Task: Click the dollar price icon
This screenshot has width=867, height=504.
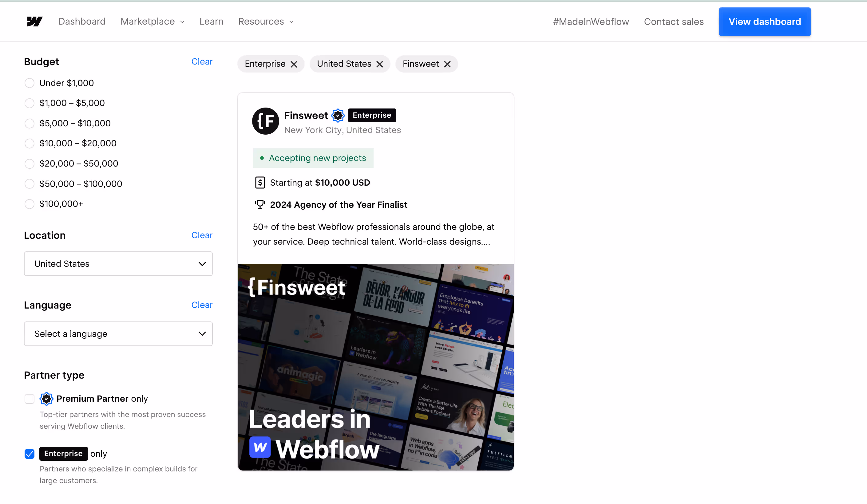Action: (x=260, y=183)
